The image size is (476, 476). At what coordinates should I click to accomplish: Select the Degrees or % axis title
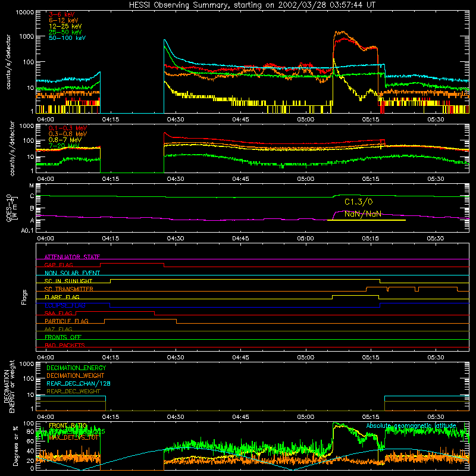click(15, 446)
